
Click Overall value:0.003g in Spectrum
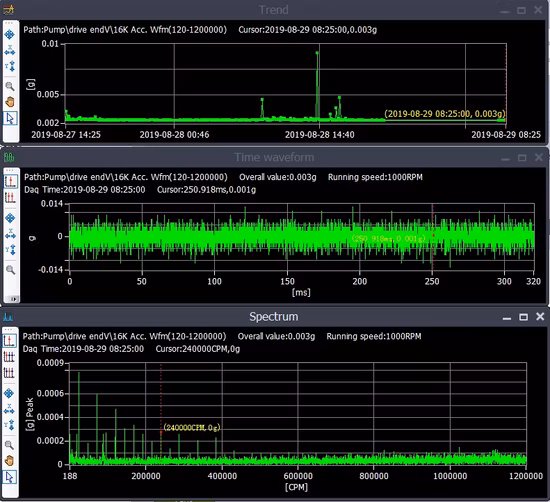[276, 336]
